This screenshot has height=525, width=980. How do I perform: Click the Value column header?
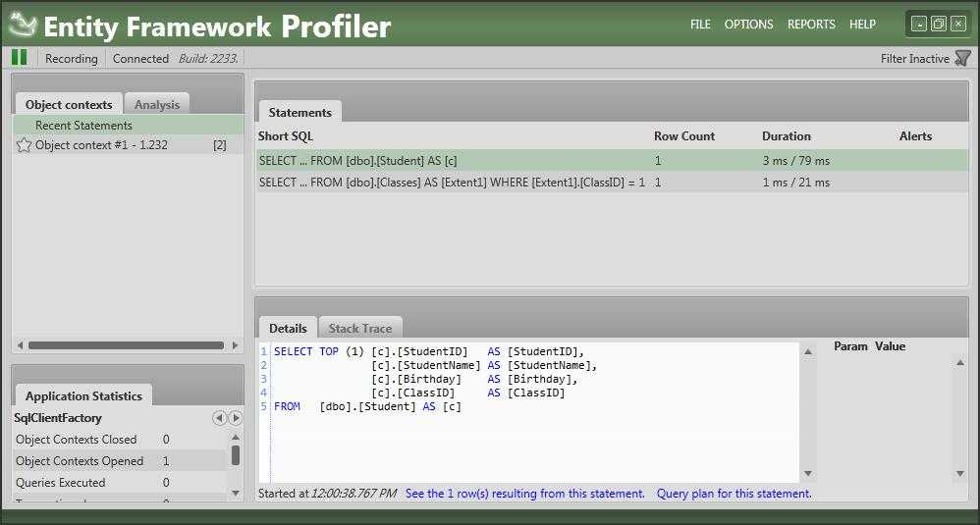[890, 345]
